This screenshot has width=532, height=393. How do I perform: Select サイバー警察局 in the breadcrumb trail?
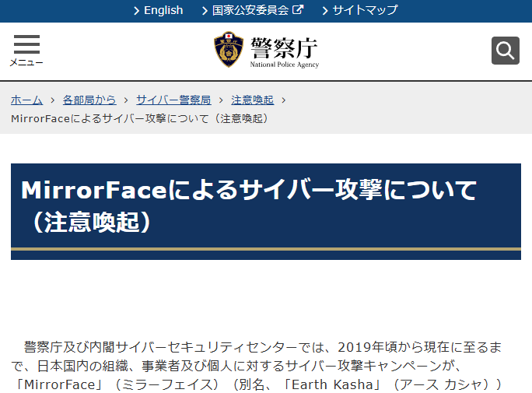click(173, 100)
